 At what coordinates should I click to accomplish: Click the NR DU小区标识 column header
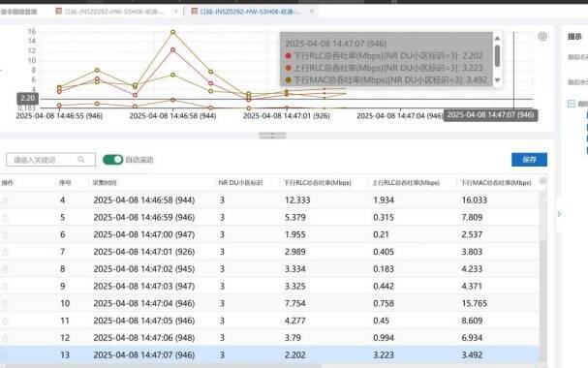click(x=240, y=183)
